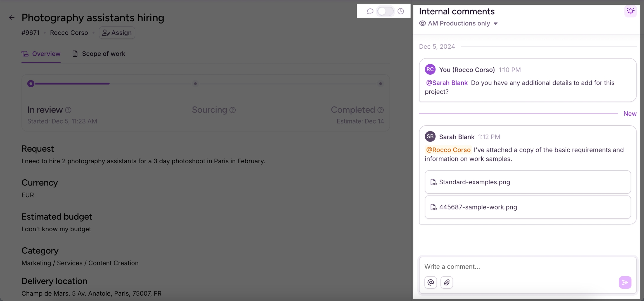644x301 pixels.
Task: Click the Sourcing help icon
Action: click(233, 110)
